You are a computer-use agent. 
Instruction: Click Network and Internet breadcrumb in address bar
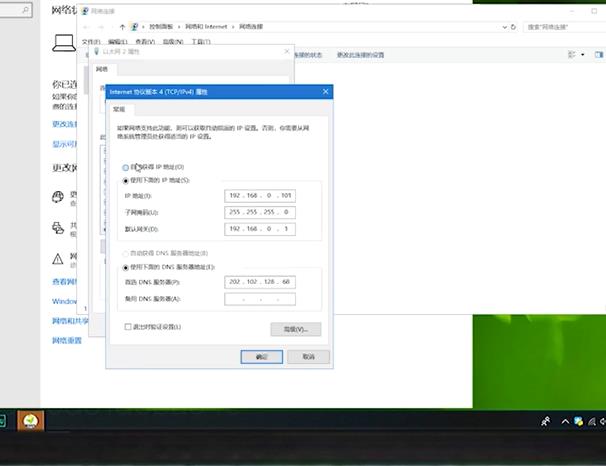206,27
